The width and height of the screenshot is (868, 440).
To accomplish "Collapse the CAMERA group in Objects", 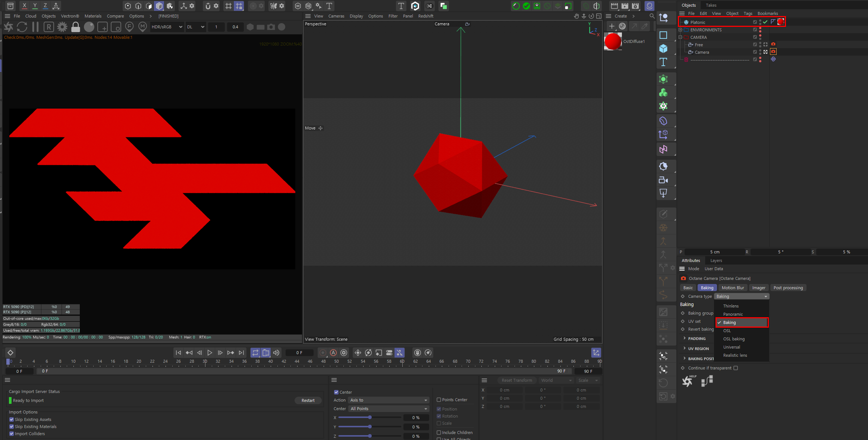I will coord(680,37).
